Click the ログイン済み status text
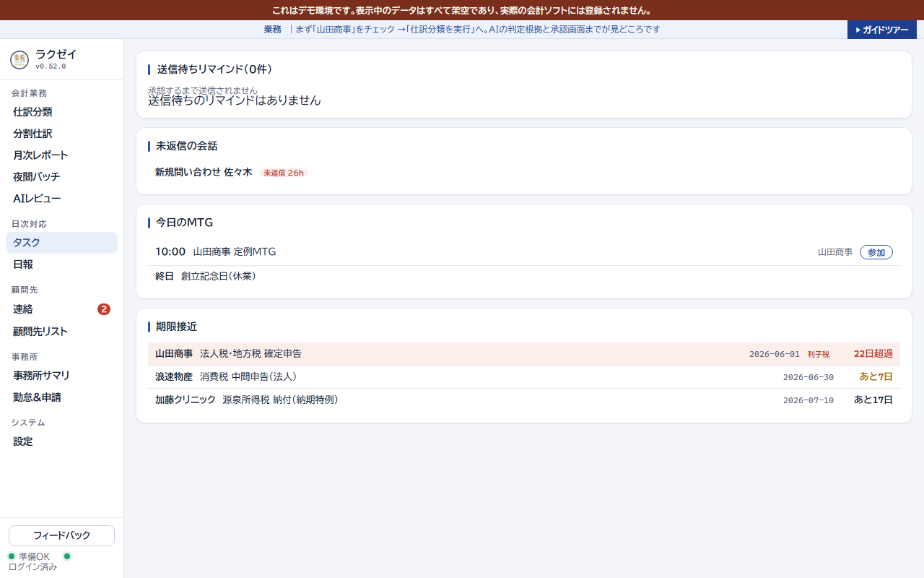 (x=32, y=567)
